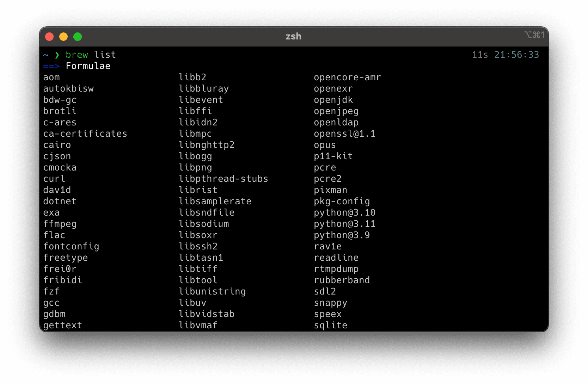Select the 'aom' formula entry

point(51,78)
